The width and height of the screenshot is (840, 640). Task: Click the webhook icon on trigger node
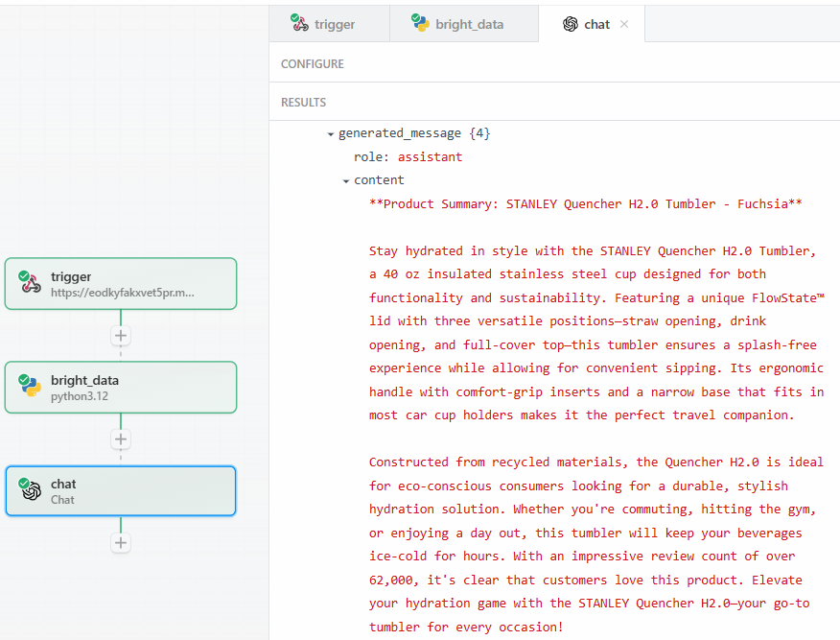(31, 282)
